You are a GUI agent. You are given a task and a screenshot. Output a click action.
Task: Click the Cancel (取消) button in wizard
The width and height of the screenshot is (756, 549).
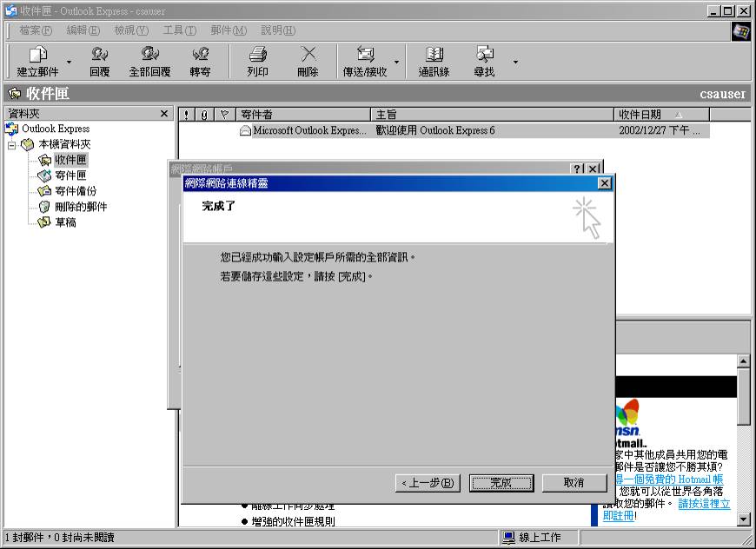click(x=574, y=483)
